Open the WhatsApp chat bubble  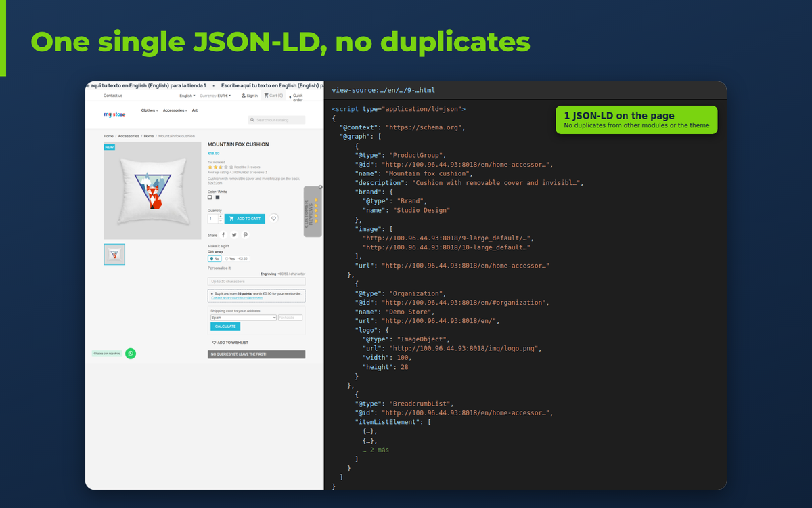[131, 353]
